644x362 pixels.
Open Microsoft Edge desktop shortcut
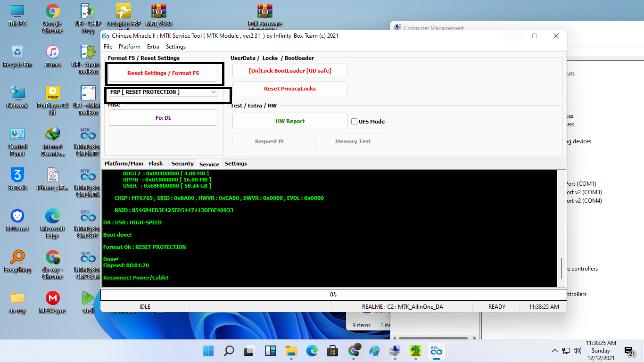tap(52, 223)
